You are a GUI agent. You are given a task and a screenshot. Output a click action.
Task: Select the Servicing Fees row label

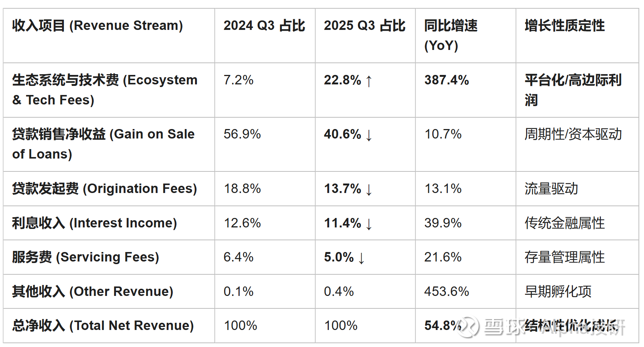click(x=85, y=257)
